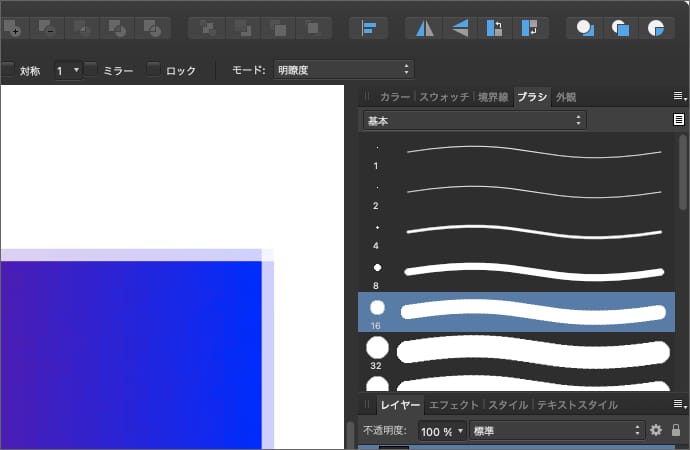Open the エフェクト (Effects) tab
Image resolution: width=690 pixels, height=450 pixels.
pos(454,405)
